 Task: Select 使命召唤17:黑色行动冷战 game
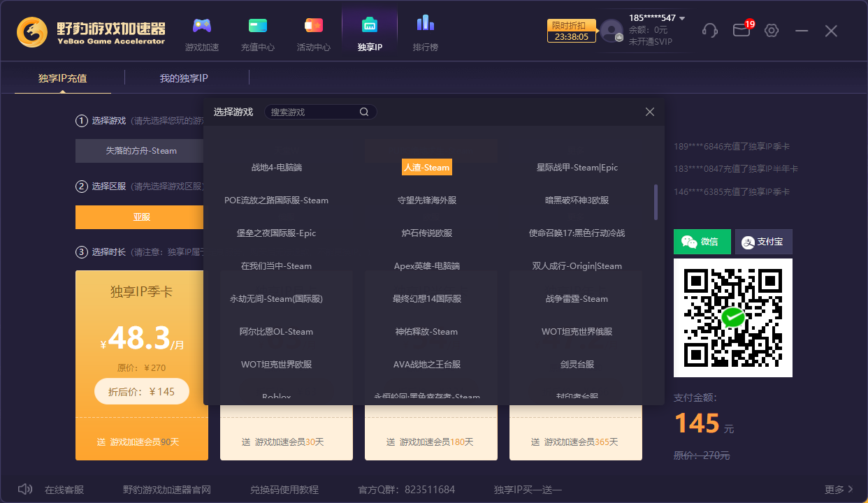point(577,233)
